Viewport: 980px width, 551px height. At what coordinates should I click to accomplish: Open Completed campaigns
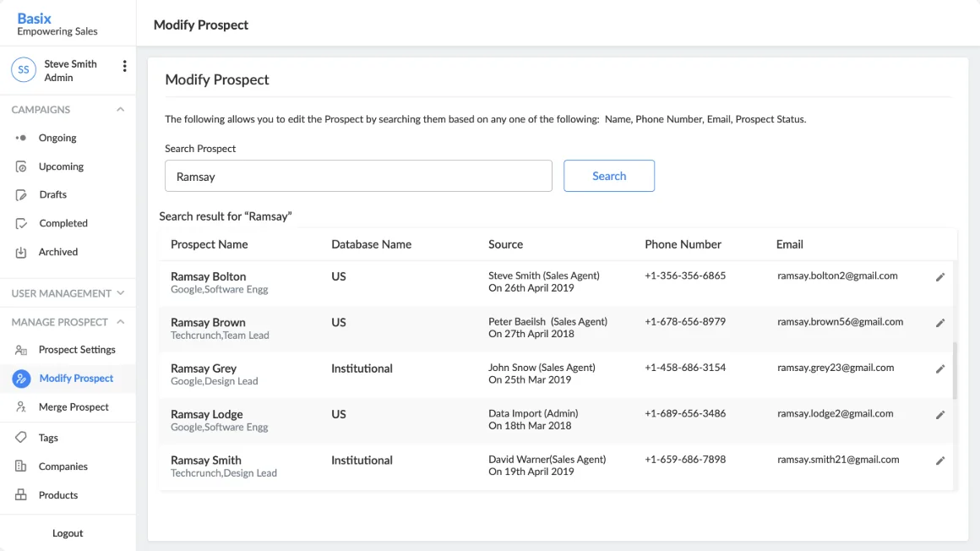point(63,223)
